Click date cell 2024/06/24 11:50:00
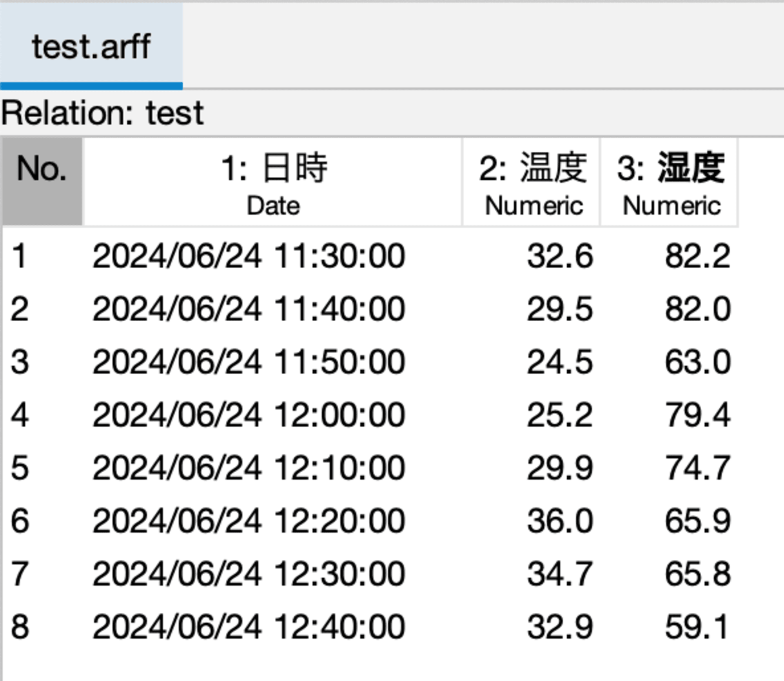Viewport: 784px width, 681px height. point(273,362)
